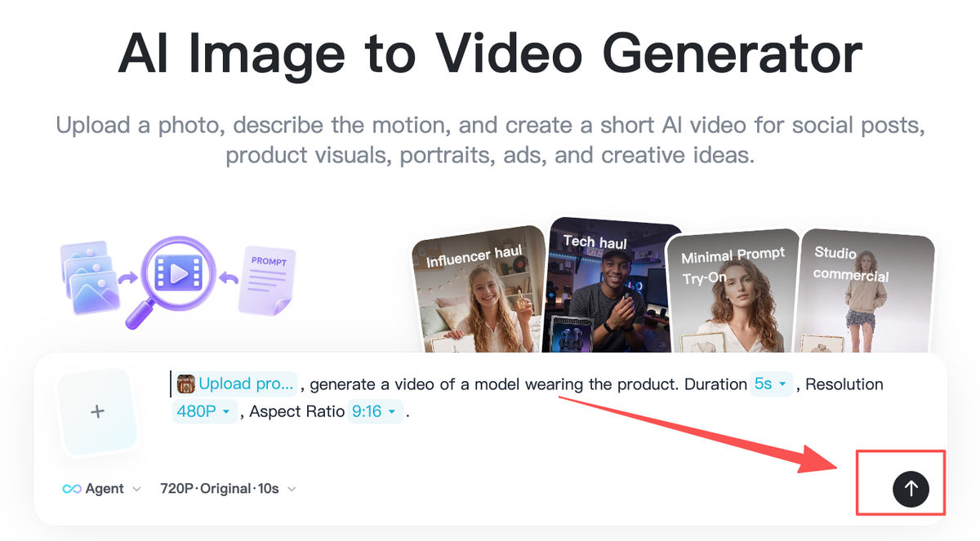Open the 720P·Original·10s settings dropdown
This screenshot has height=541, width=980.
[228, 489]
